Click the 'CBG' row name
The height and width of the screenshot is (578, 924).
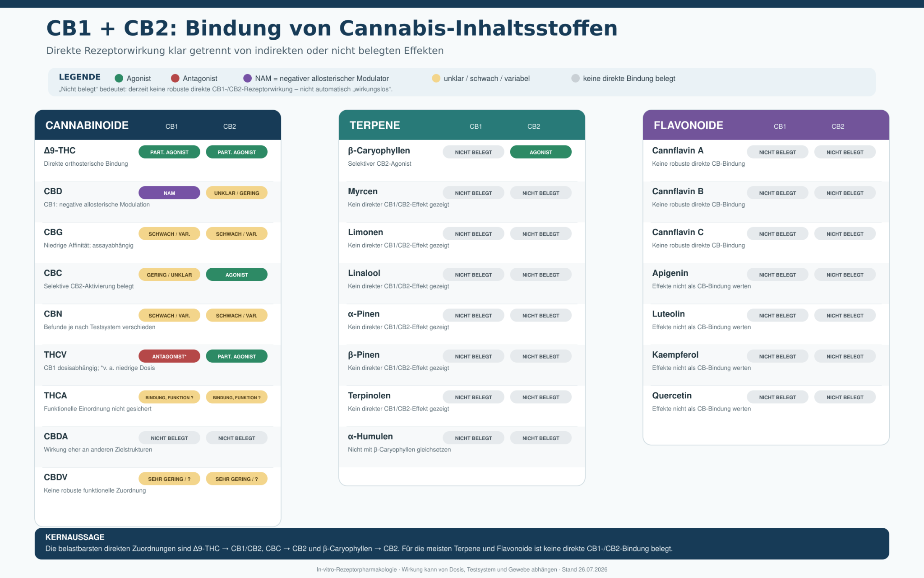click(53, 233)
